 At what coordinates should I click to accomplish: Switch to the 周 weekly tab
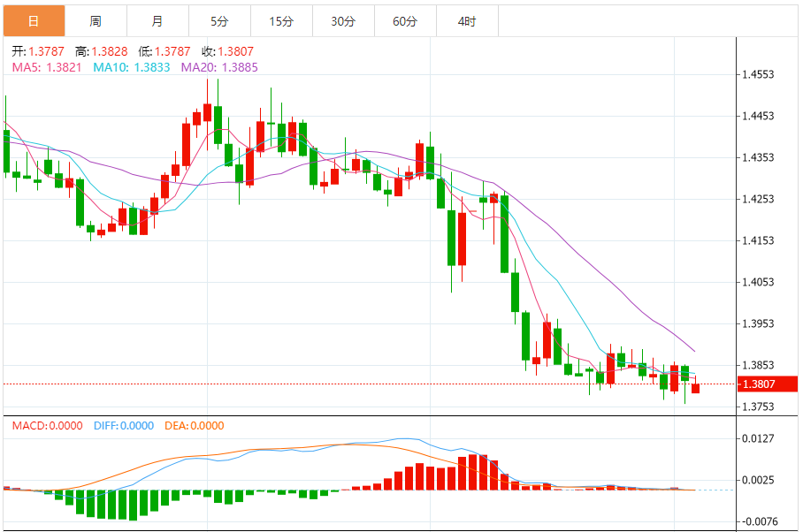[96, 21]
